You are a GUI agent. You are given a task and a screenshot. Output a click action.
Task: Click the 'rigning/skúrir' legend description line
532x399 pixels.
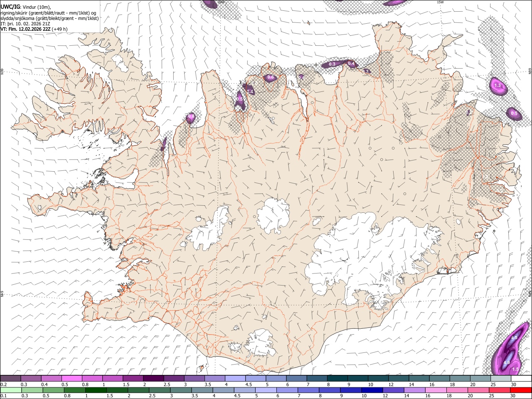pyautogui.click(x=48, y=13)
